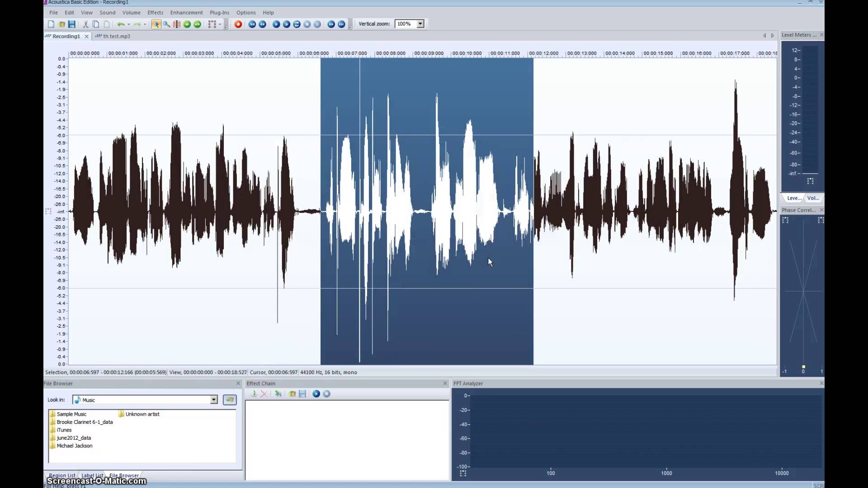Screen dimensions: 868x488
Task: Select the magnifier zoom tool
Action: 166,24
